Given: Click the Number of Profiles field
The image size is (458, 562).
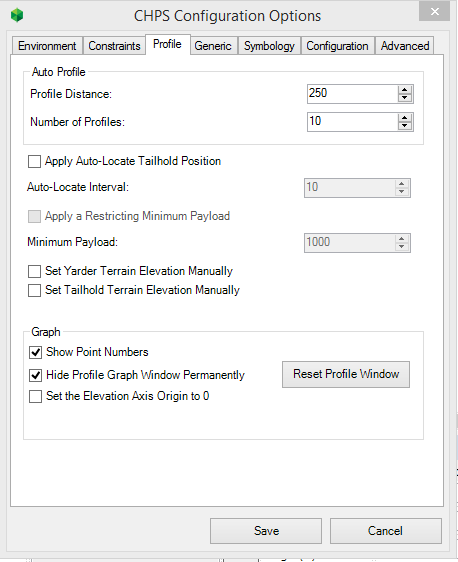Looking at the screenshot, I should (352, 122).
